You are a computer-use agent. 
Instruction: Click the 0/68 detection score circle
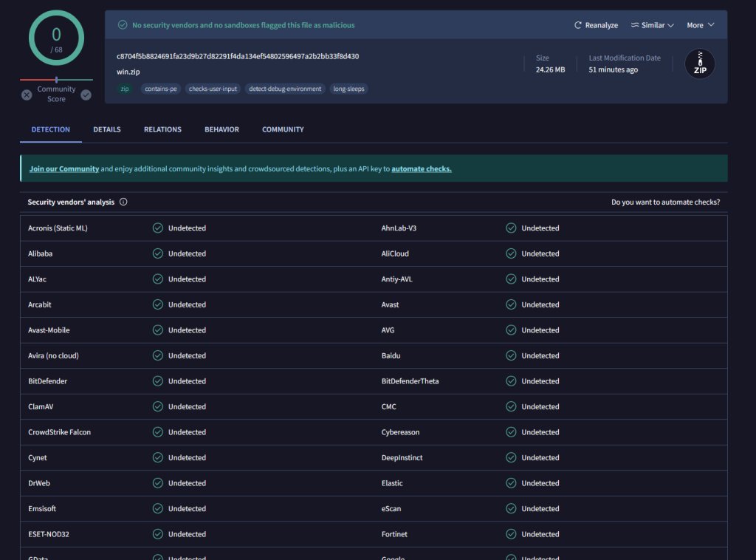(56, 38)
